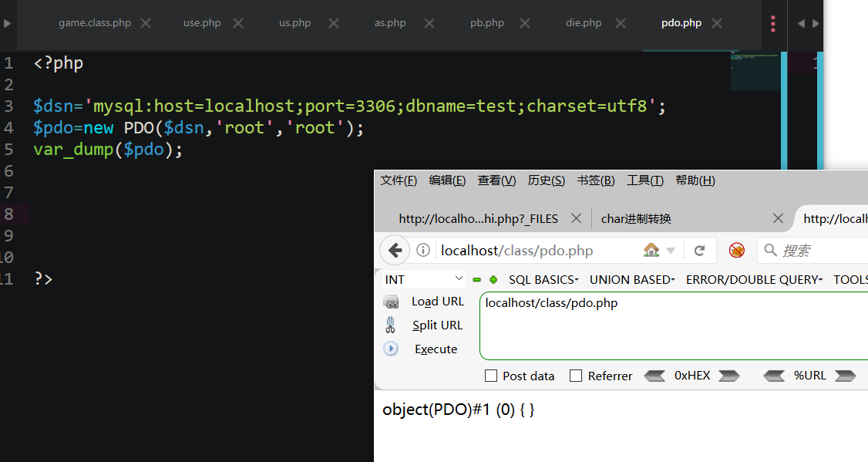
Task: Click the right arrow beside %URL
Action: point(846,376)
